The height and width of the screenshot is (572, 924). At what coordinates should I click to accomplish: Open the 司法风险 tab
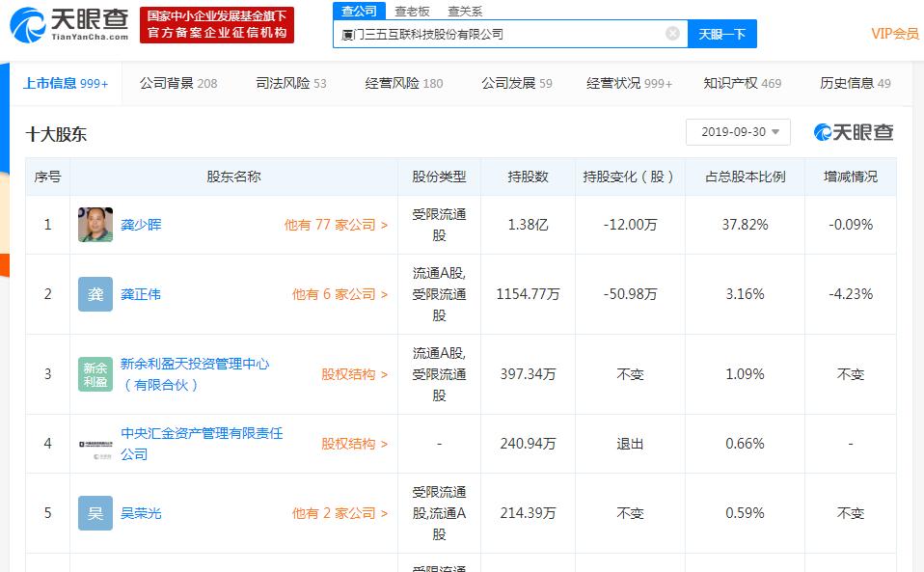click(291, 83)
